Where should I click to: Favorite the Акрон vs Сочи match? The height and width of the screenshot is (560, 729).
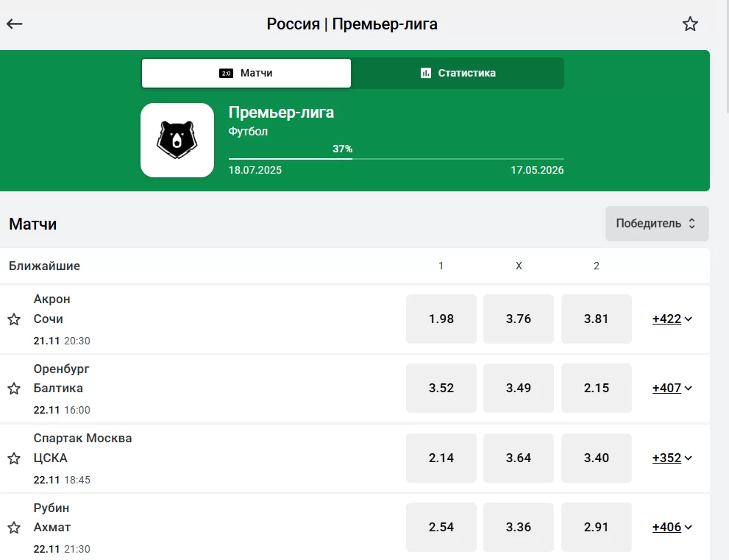point(14,319)
